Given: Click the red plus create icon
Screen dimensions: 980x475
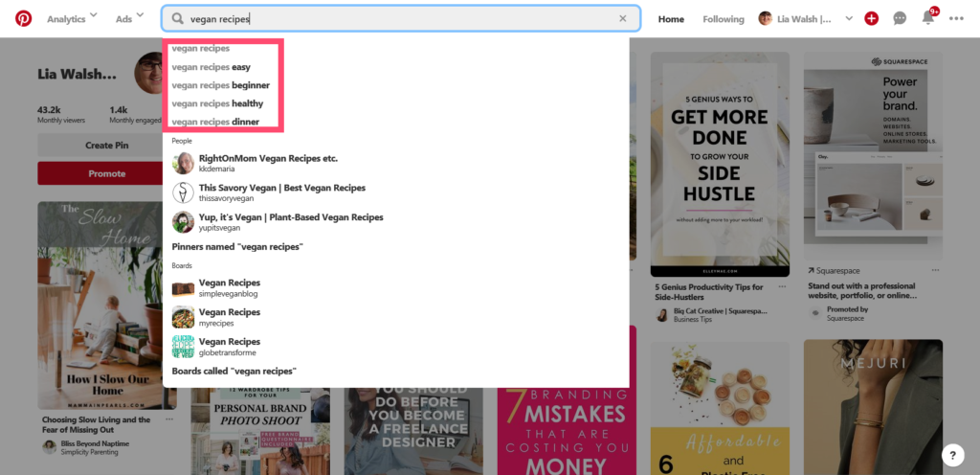Looking at the screenshot, I should pos(871,19).
